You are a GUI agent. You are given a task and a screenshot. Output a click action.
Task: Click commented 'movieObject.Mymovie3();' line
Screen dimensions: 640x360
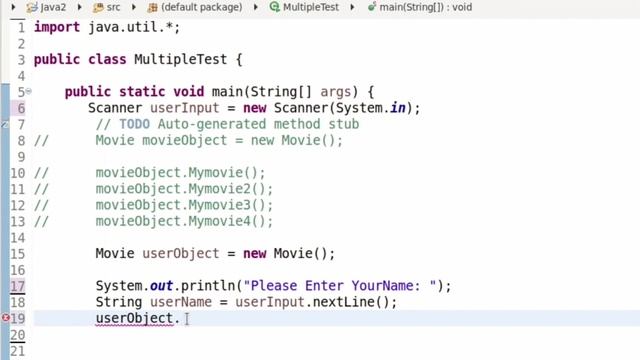pyautogui.click(x=184, y=205)
